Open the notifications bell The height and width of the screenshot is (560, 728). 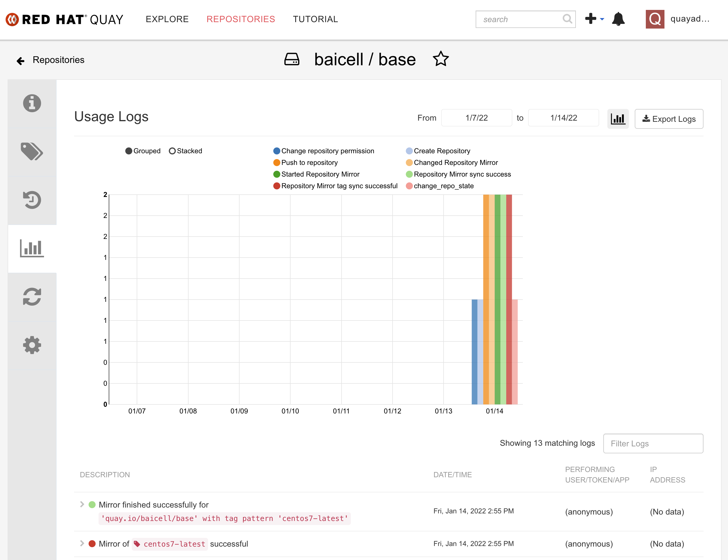618,19
